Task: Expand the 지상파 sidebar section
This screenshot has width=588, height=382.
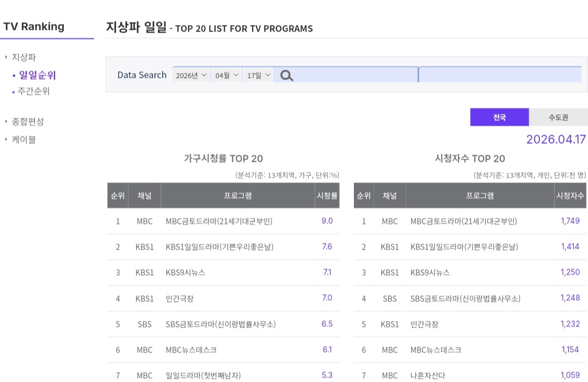Action: click(23, 57)
